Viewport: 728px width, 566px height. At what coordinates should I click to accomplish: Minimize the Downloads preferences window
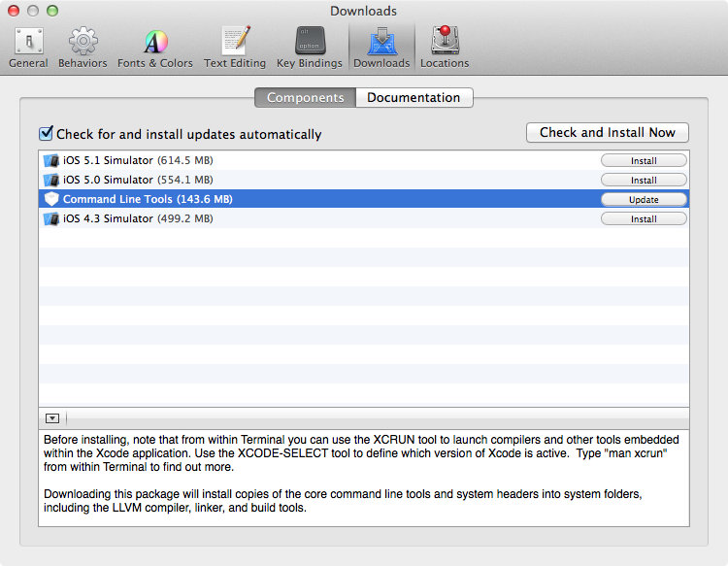33,11
